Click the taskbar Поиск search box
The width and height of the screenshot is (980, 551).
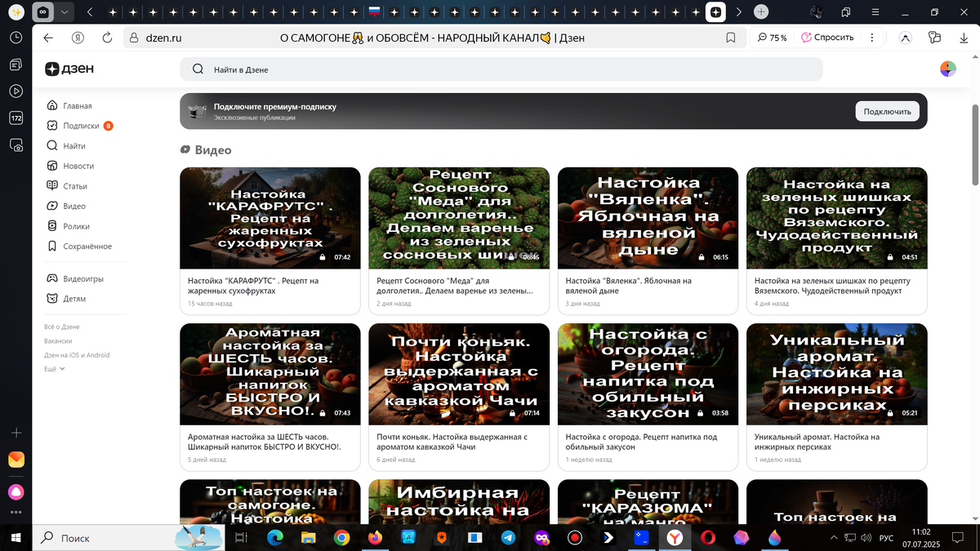click(129, 538)
